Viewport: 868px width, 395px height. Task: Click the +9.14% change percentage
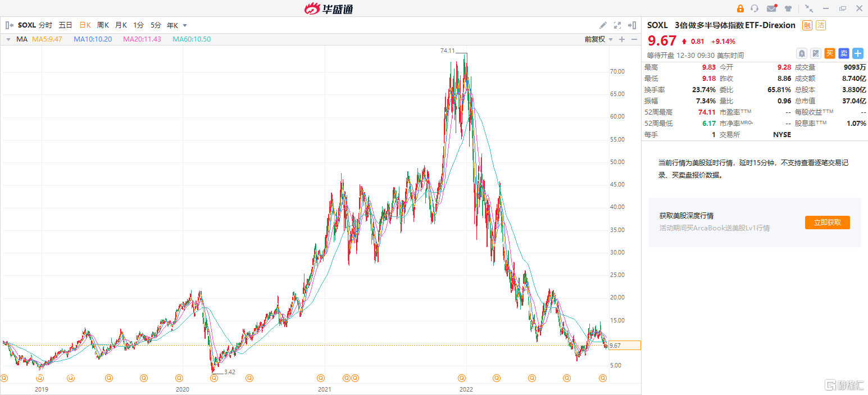coord(723,41)
